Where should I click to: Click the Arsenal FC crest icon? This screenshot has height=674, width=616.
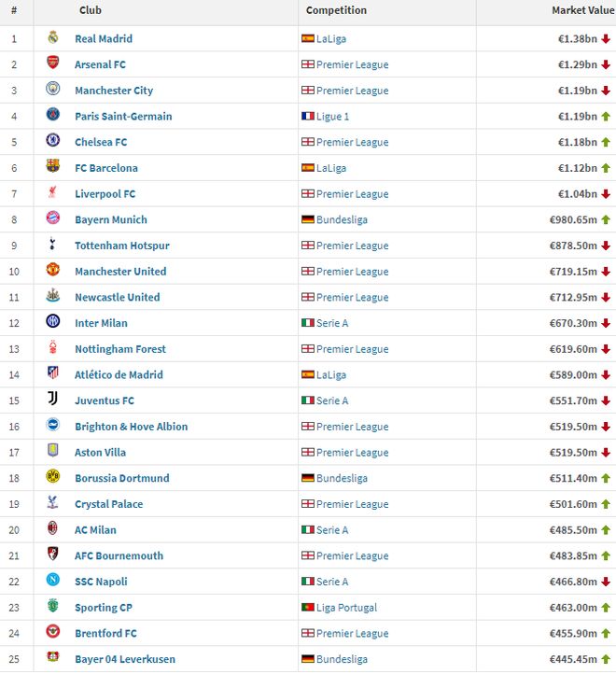tap(53, 64)
